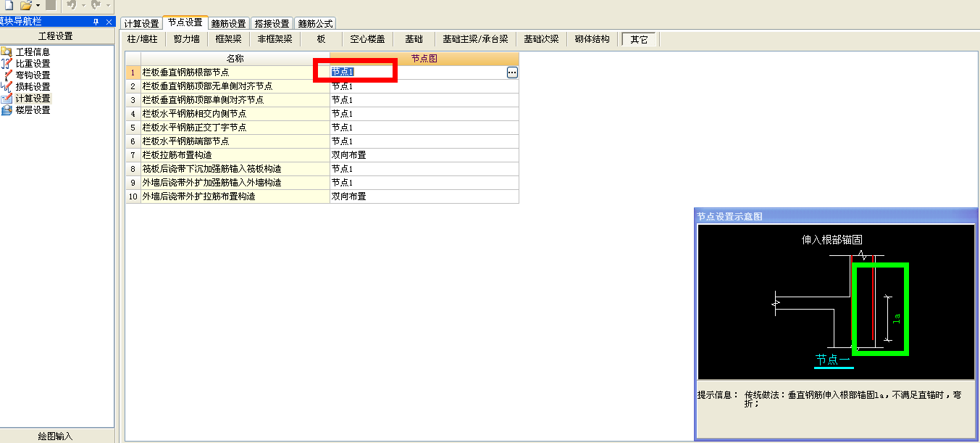This screenshot has width=980, height=443.
Task: Switch to 绘图输入 section at bottom
Action: pyautogui.click(x=56, y=436)
